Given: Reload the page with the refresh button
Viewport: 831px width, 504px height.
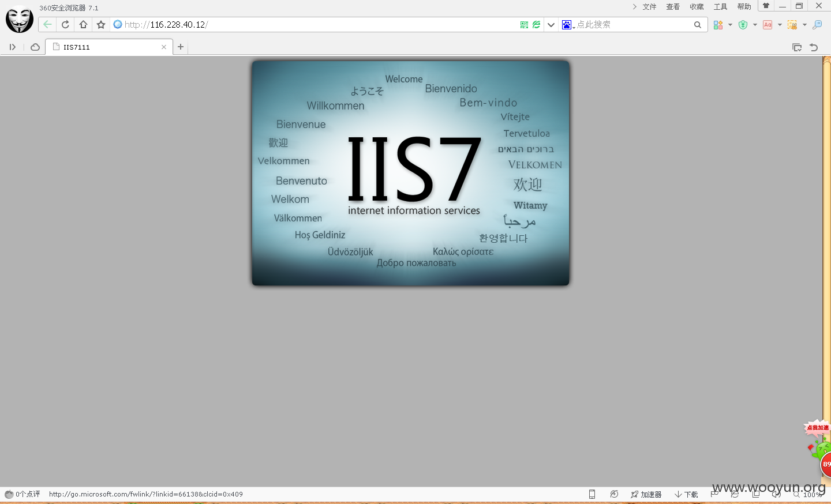Looking at the screenshot, I should [65, 24].
